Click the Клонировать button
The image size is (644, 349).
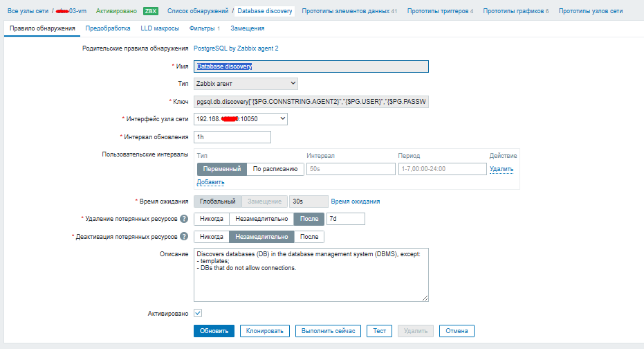pos(264,331)
